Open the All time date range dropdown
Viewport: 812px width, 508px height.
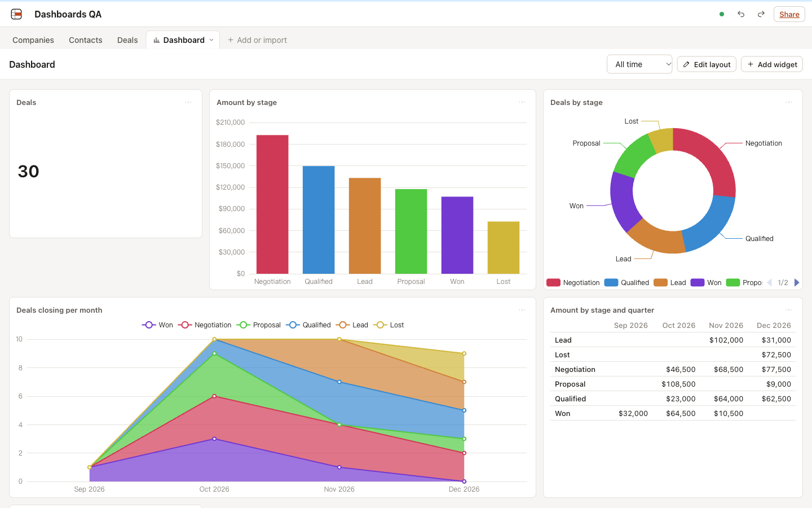(x=639, y=64)
